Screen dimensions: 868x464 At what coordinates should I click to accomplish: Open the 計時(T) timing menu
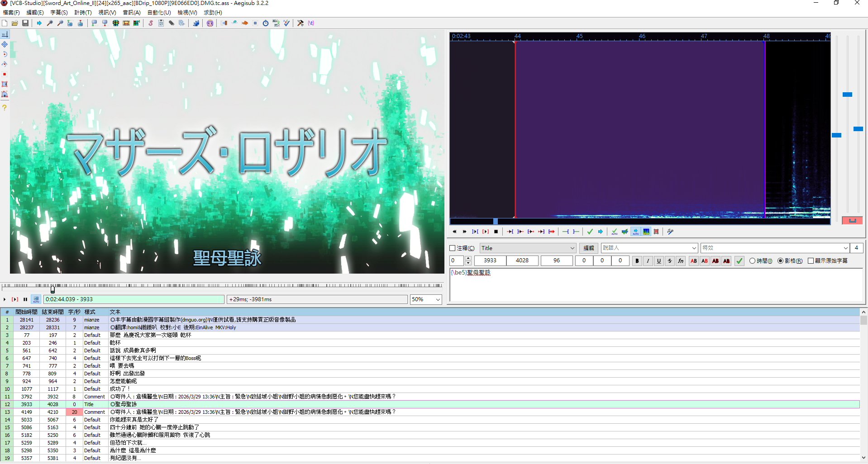point(83,13)
